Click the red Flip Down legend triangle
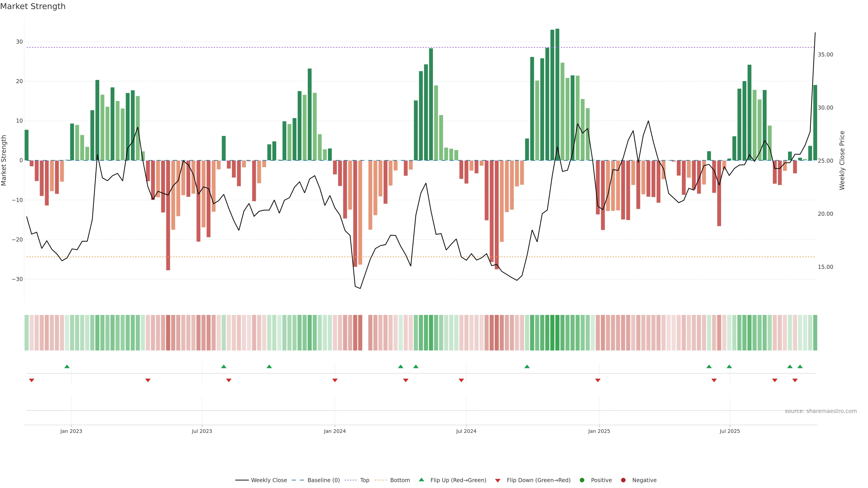868x488 pixels. pos(498,480)
